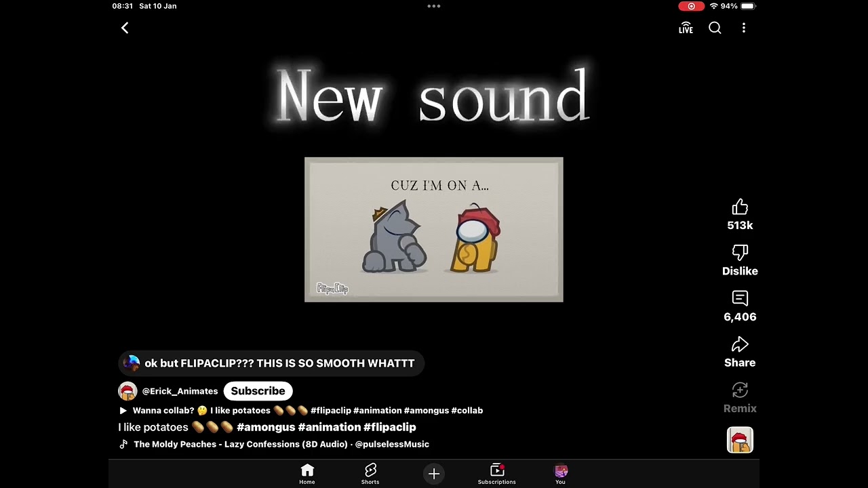
Task: Open the three-dot more options menu
Action: [x=744, y=28]
